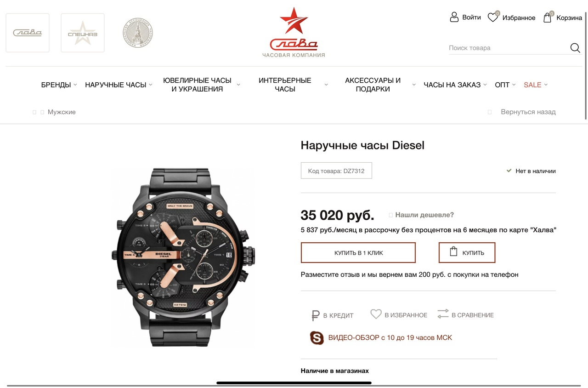588x388 pixels.
Task: Click the Skype video review icon
Action: click(317, 338)
